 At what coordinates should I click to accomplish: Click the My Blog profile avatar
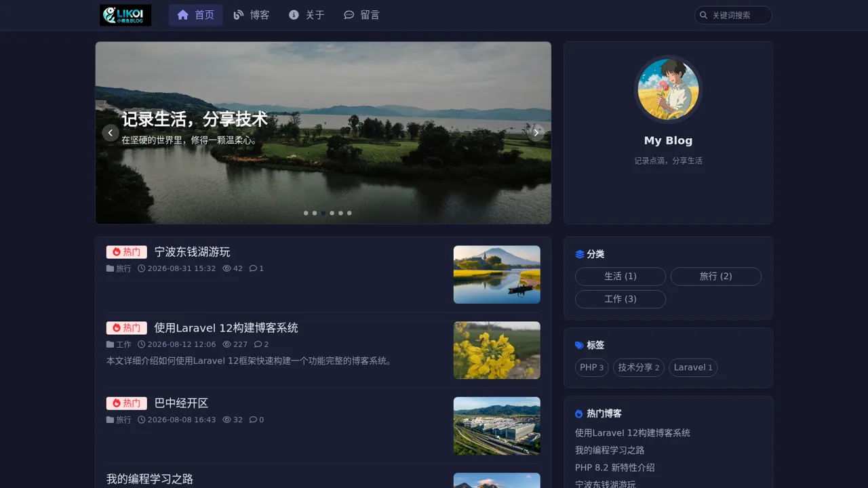coord(668,89)
